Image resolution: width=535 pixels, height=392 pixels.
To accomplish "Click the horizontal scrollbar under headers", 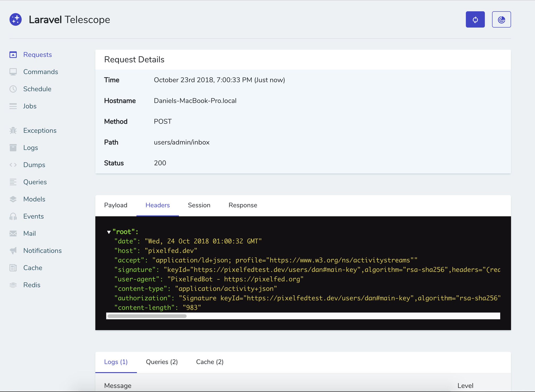I will (147, 316).
